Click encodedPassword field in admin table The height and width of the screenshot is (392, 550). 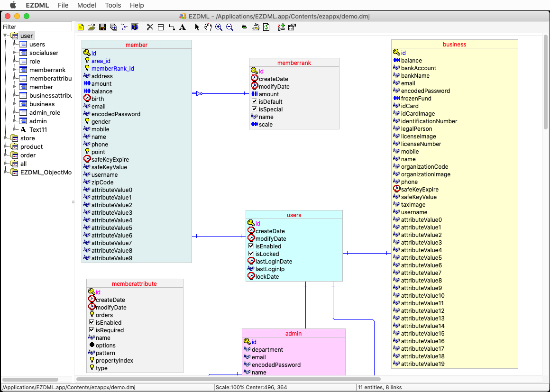click(x=276, y=365)
